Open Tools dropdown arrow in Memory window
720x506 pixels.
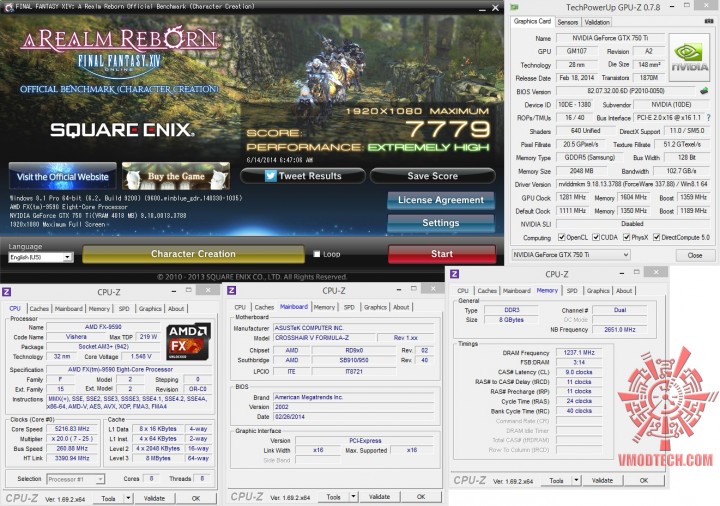[x=576, y=480]
